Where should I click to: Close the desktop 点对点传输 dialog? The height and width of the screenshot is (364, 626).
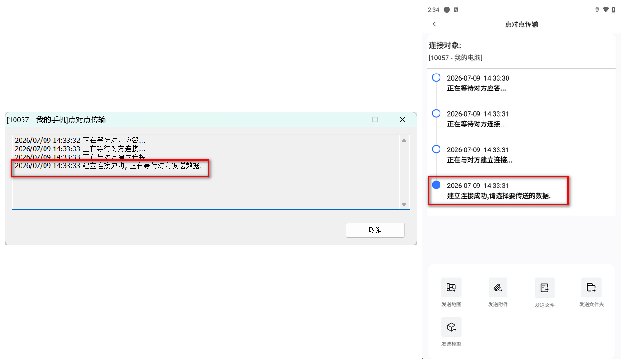(x=402, y=119)
